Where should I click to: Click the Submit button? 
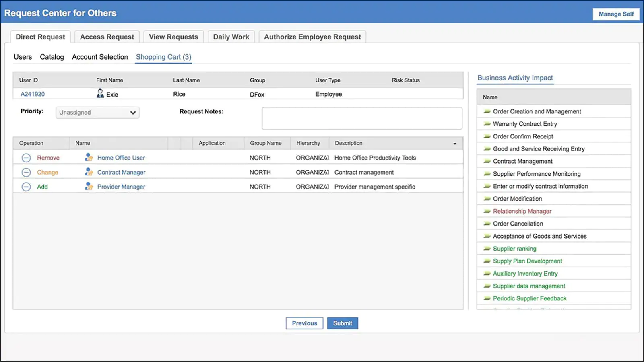click(x=343, y=323)
